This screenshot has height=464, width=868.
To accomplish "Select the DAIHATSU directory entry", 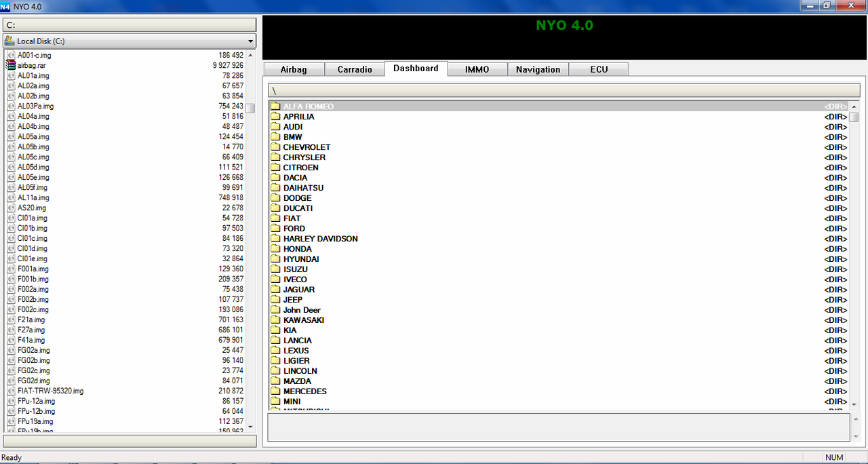I will (x=559, y=188).
